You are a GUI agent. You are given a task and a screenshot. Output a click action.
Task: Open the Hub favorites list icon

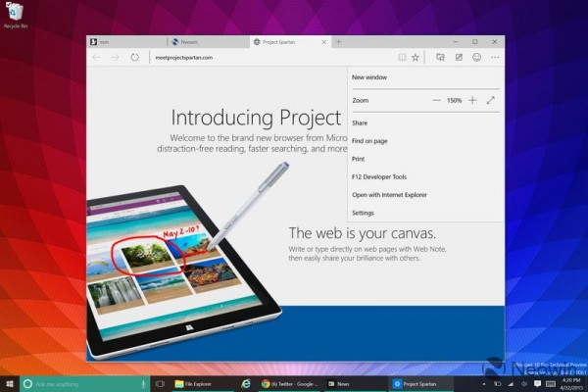(440, 58)
